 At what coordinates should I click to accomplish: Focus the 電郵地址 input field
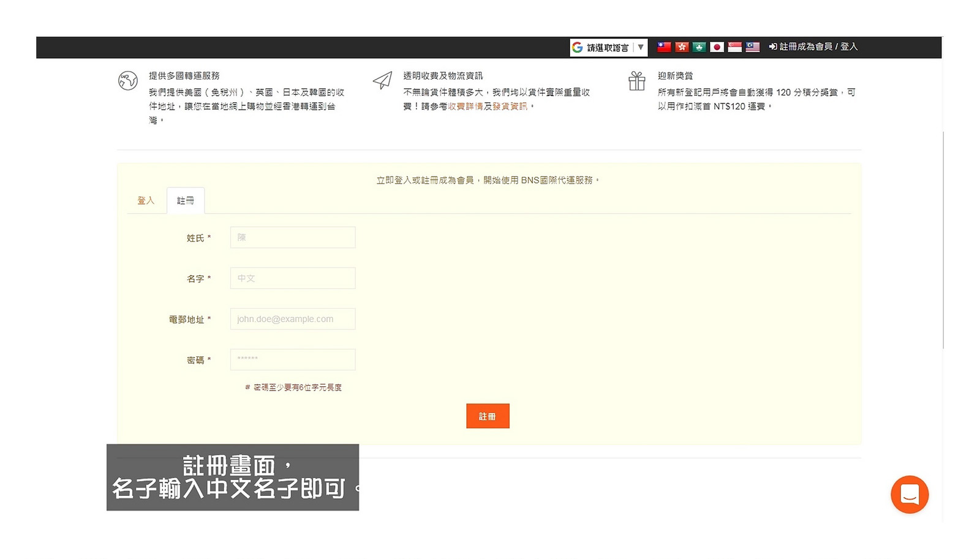[x=293, y=319]
